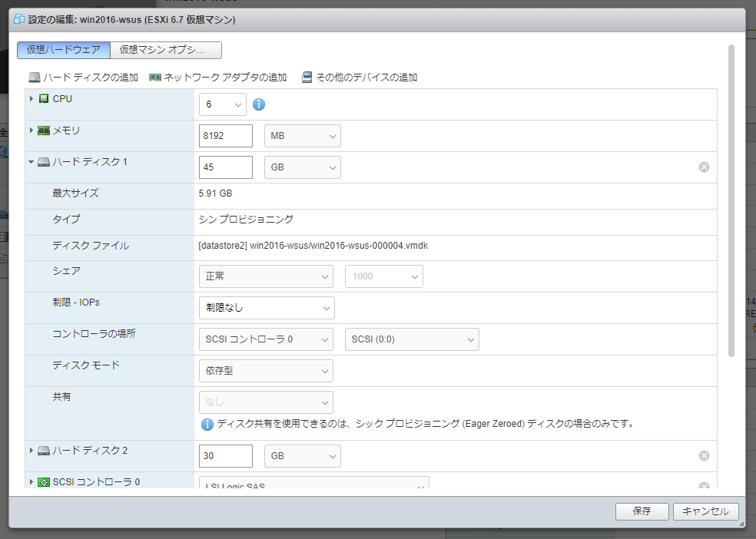Expand the ハード ディスク 2 row
The image size is (756, 539).
(x=31, y=451)
